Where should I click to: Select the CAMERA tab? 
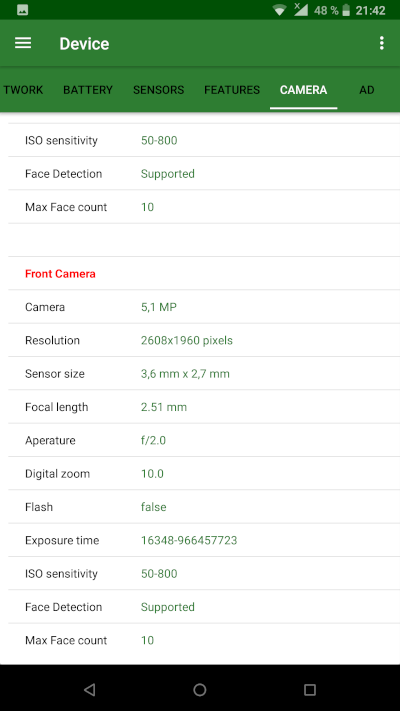coord(303,90)
